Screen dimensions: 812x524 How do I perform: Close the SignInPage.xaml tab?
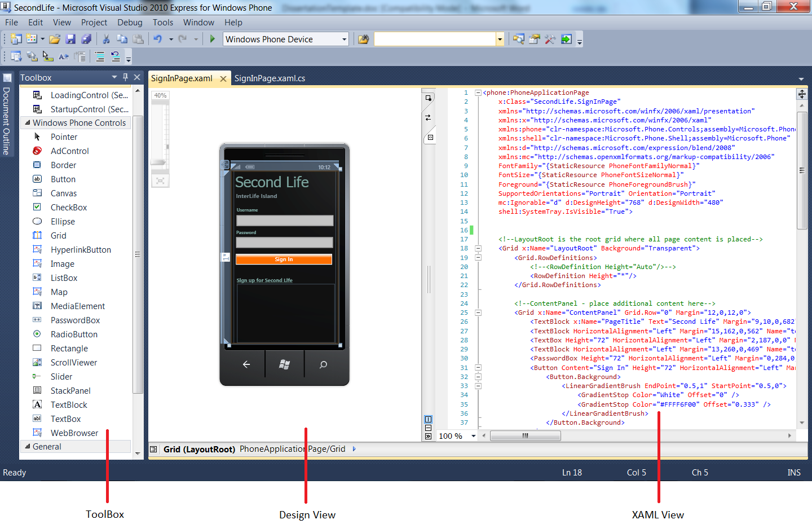click(x=223, y=79)
